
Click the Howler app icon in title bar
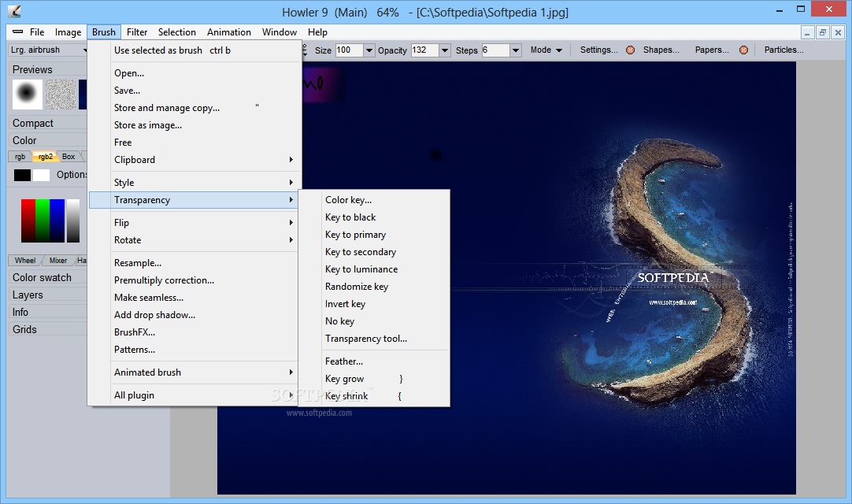point(14,11)
